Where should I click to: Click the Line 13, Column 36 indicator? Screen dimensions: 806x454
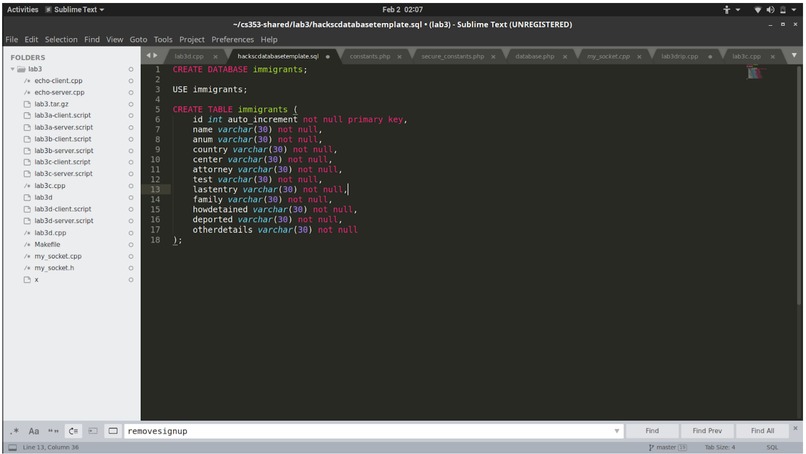tap(50, 447)
